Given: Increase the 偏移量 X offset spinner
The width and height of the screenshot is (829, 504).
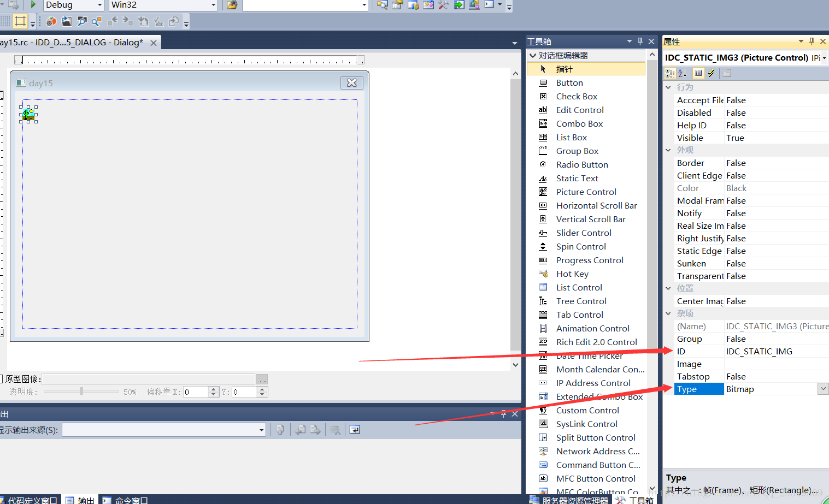Looking at the screenshot, I should [214, 389].
